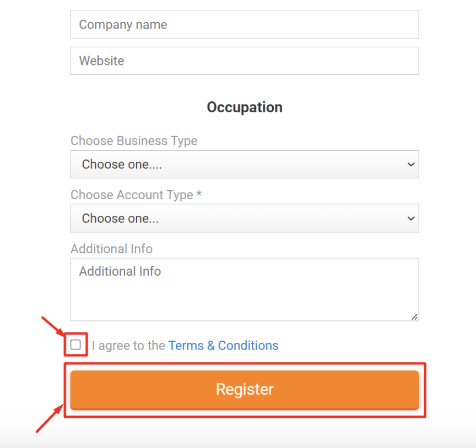Click the chevron arrow on Business Type select
476x448 pixels.
coord(410,165)
